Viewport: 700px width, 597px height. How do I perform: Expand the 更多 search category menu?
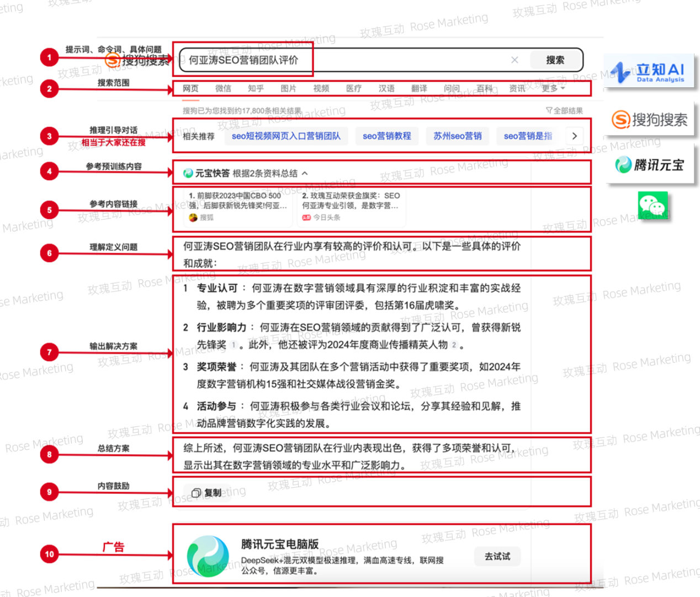(553, 88)
